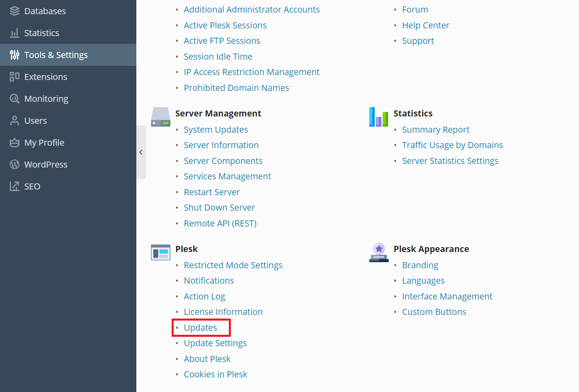Click the Tools & Settings sliders icon

pos(15,55)
